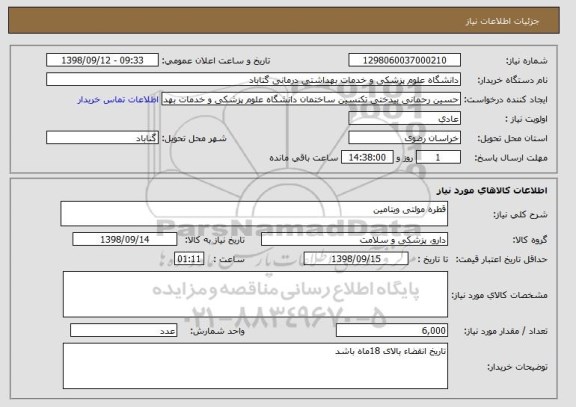576x407 pixels.
Task: Click the remaining time field 14:38:00
Action: 367,158
